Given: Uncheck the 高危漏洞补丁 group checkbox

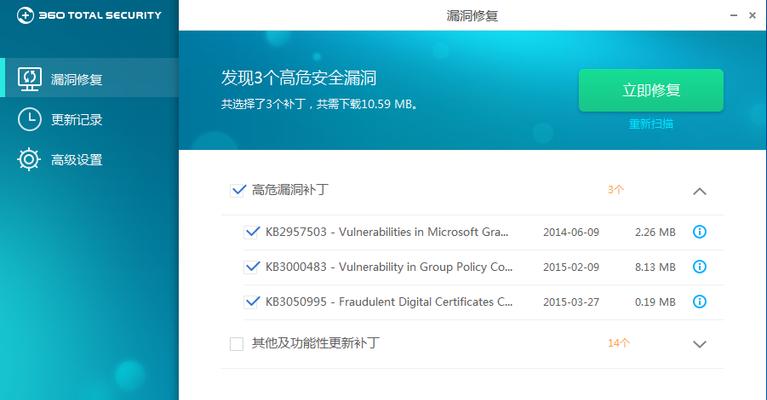Looking at the screenshot, I should (x=237, y=190).
